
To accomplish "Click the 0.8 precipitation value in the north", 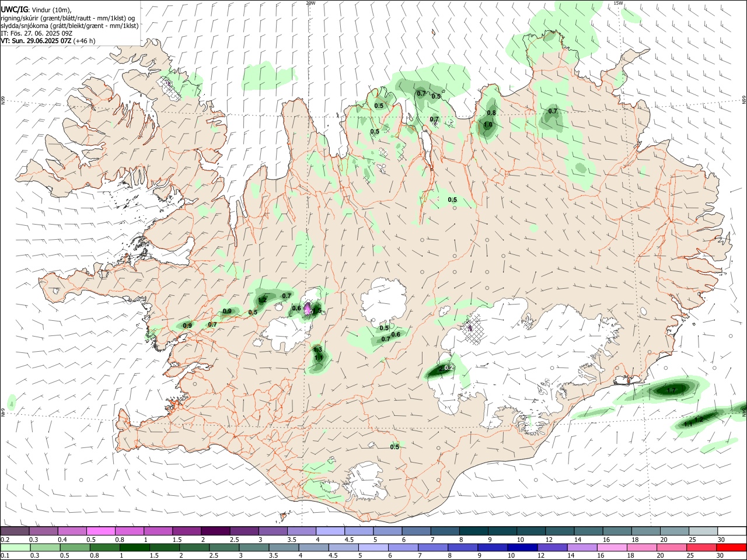I will pos(491,113).
